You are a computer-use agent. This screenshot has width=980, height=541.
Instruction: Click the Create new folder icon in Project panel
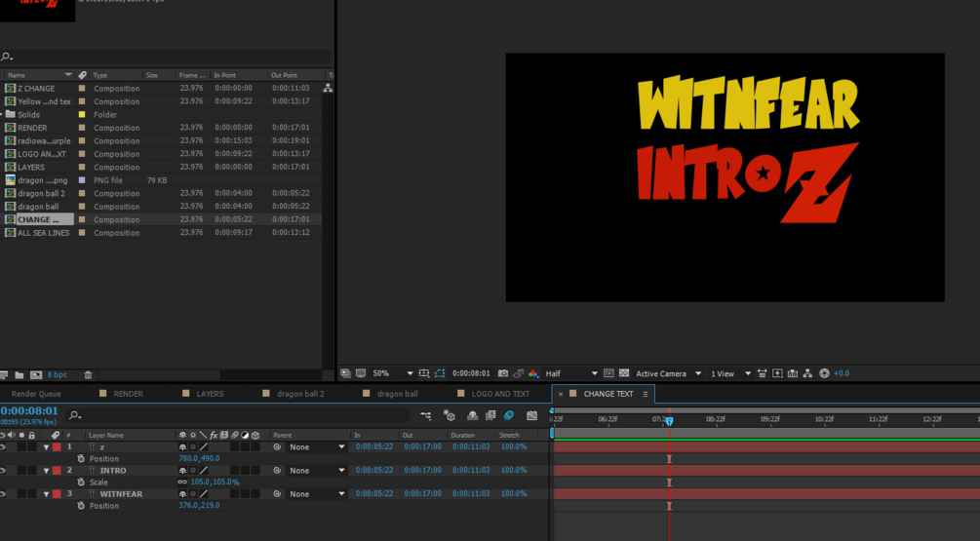click(x=20, y=375)
